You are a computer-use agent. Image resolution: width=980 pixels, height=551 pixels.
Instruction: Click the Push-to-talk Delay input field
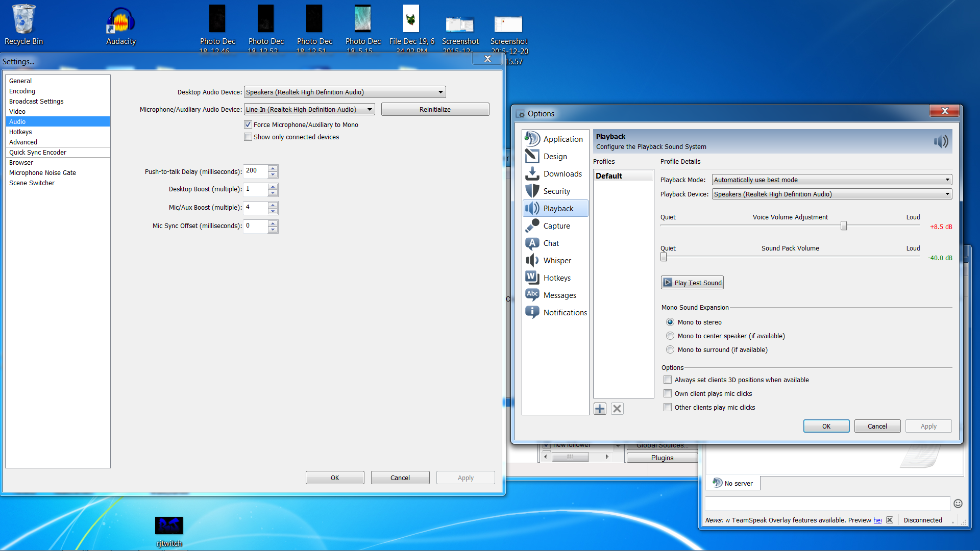click(x=256, y=171)
